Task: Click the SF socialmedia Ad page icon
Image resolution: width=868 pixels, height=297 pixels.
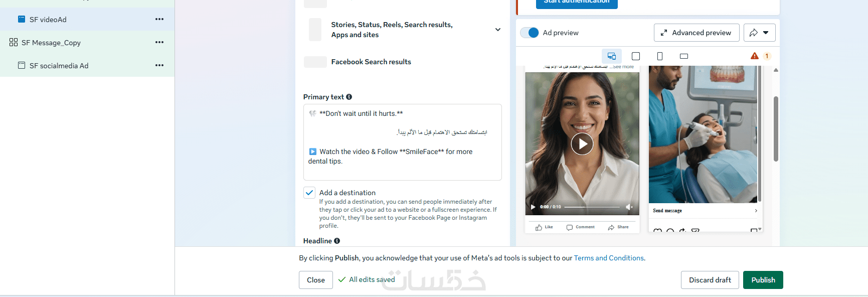Action: pos(22,65)
